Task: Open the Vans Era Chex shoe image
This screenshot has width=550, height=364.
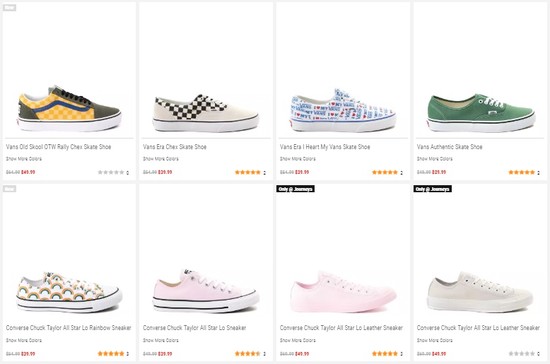Action: (206, 112)
